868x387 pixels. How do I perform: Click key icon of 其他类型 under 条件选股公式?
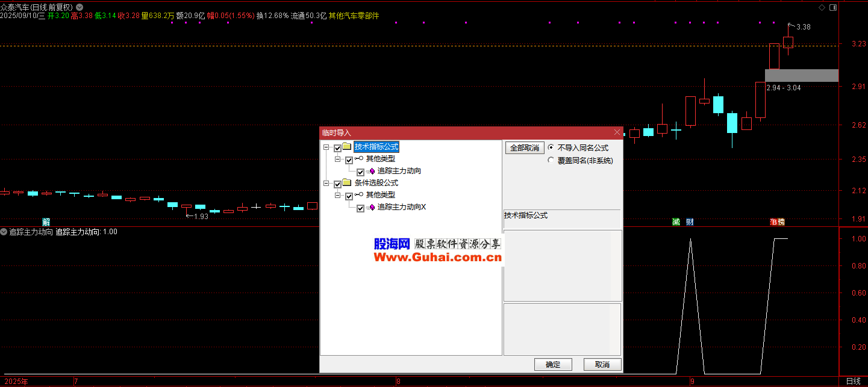[359, 195]
